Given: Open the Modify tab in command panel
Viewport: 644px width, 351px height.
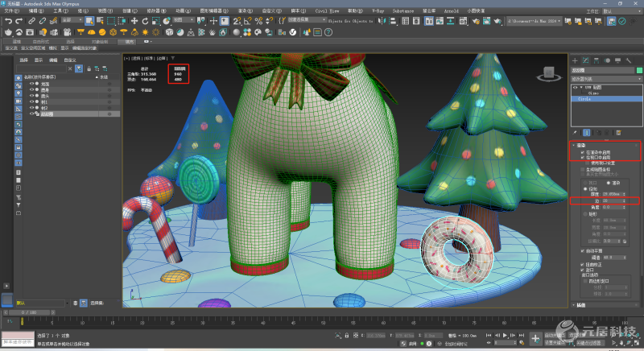Looking at the screenshot, I should tap(585, 60).
